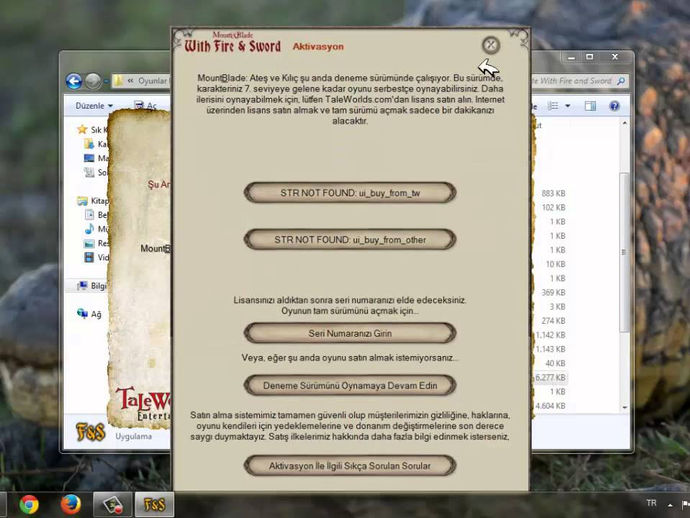Change view icon in Explorer toolbar

click(553, 106)
